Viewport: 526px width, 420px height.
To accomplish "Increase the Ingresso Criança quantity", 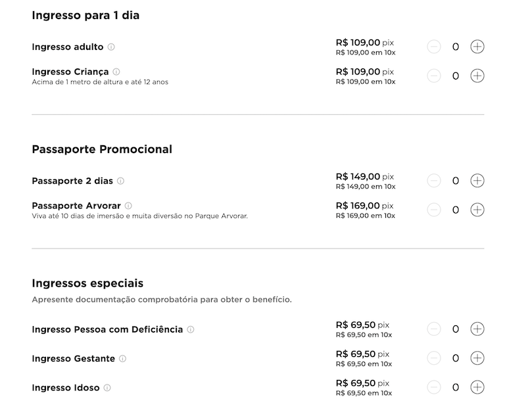I will click(x=476, y=75).
